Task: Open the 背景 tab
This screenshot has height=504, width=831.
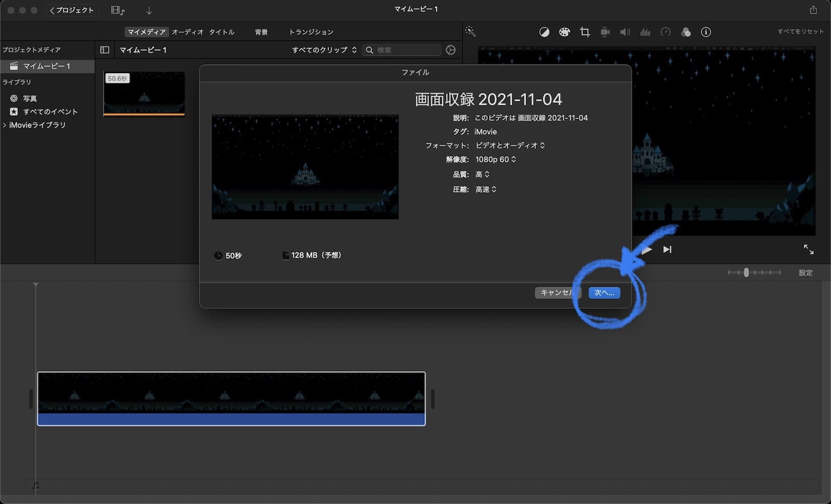Action: pos(261,32)
